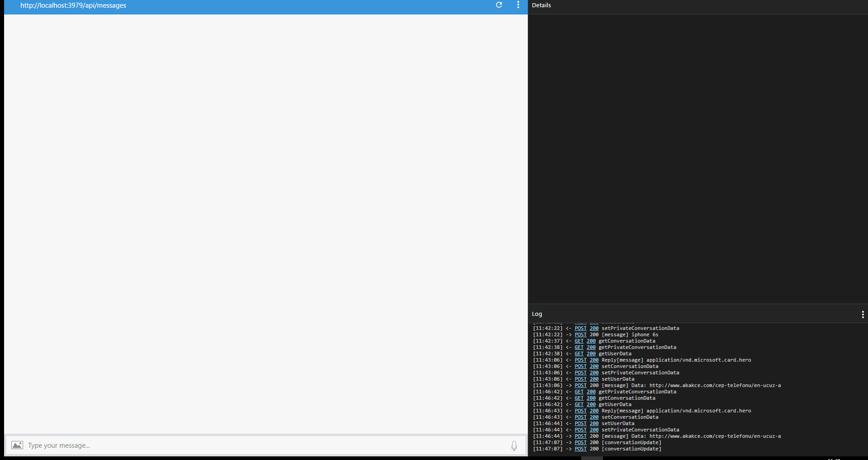Open 200 link of 11:46:43 setConversationData
The height and width of the screenshot is (460, 868).
coord(594,417)
